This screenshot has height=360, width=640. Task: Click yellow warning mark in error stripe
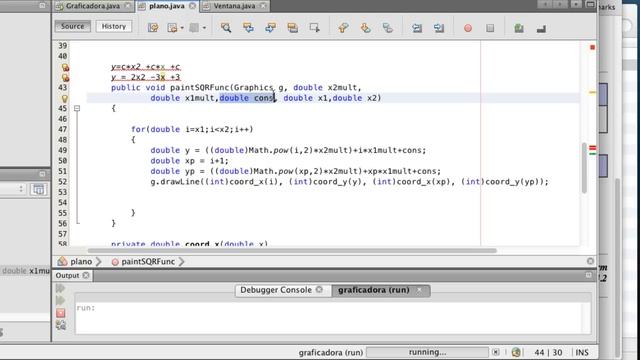[592, 93]
